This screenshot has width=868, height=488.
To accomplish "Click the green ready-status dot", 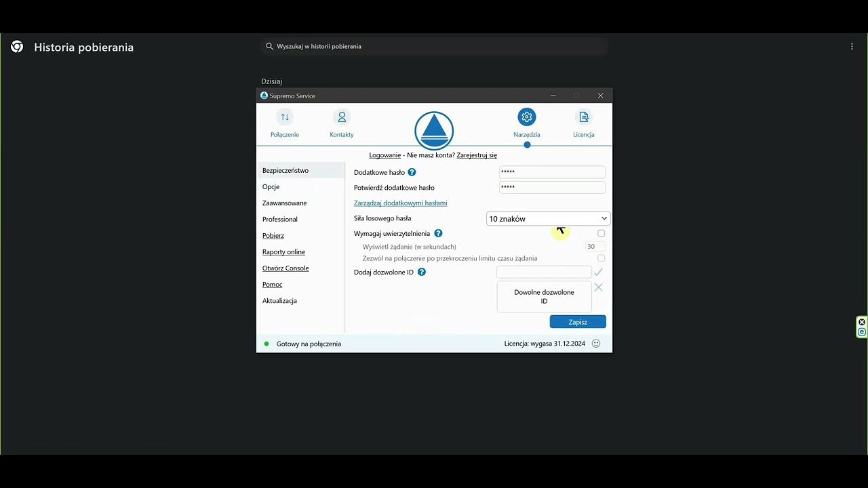I will (x=267, y=344).
